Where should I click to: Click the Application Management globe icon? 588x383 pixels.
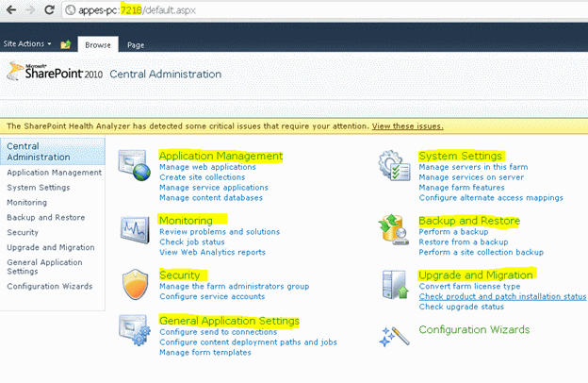pos(134,165)
